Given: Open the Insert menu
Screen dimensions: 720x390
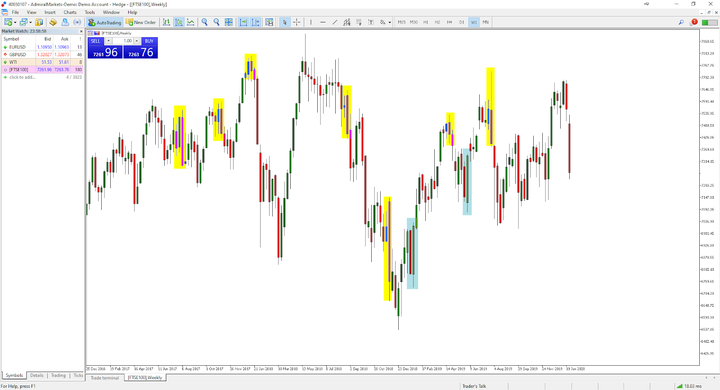Looking at the screenshot, I should pyautogui.click(x=50, y=12).
